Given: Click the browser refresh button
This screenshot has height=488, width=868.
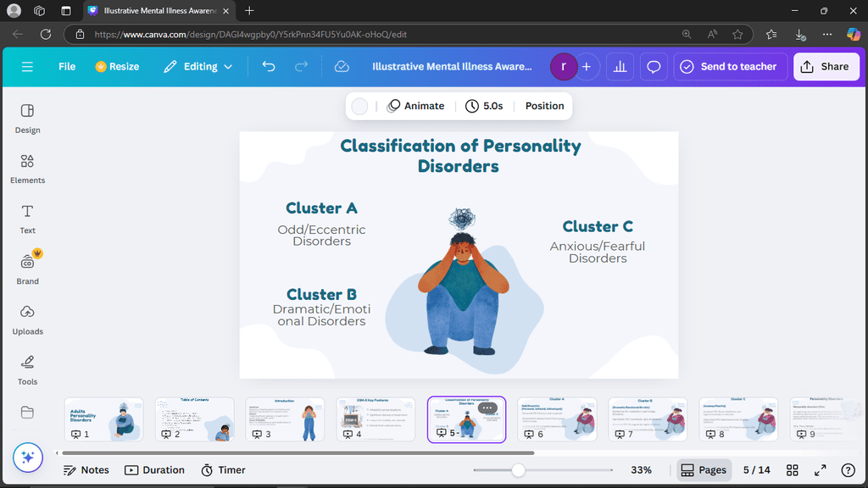Looking at the screenshot, I should point(46,34).
